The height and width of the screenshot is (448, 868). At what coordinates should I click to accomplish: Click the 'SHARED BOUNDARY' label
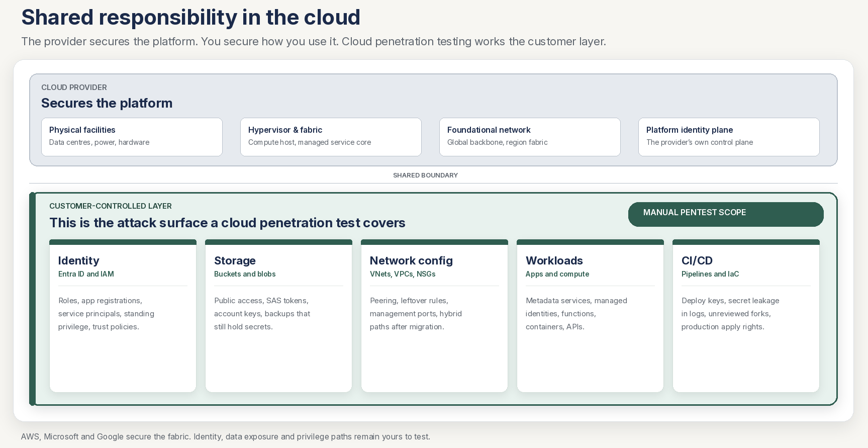coord(425,175)
